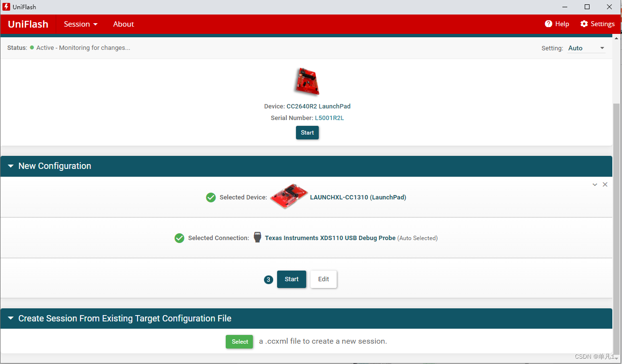This screenshot has width=622, height=364.
Task: Click the XDS110 USB debug probe icon
Action: pyautogui.click(x=257, y=238)
